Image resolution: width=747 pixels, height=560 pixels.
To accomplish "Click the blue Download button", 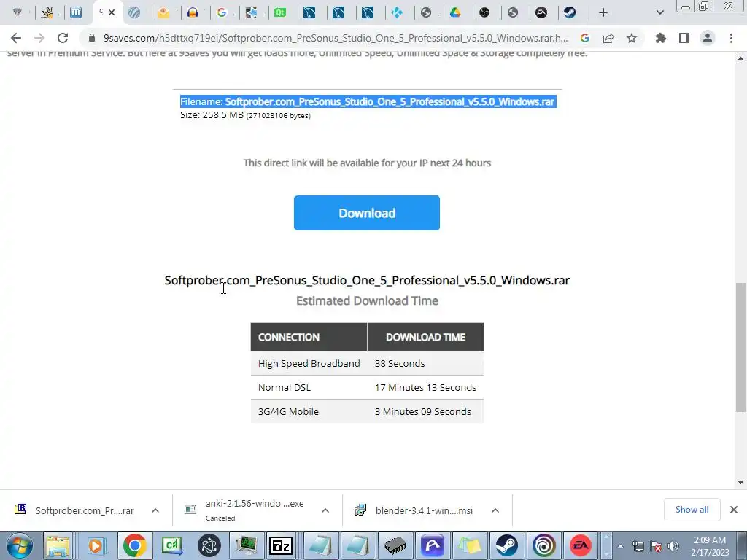I will 366,213.
